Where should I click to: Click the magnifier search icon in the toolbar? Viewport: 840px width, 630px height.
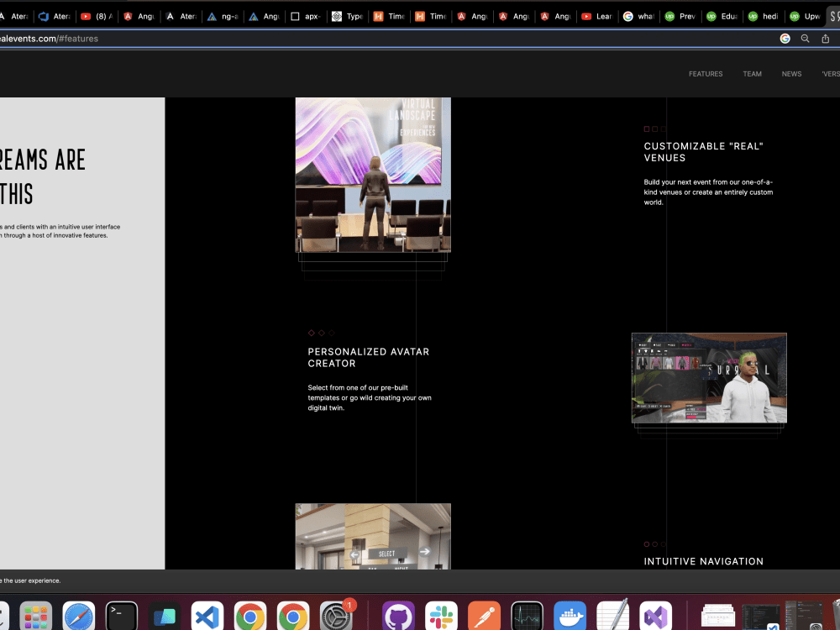point(805,38)
